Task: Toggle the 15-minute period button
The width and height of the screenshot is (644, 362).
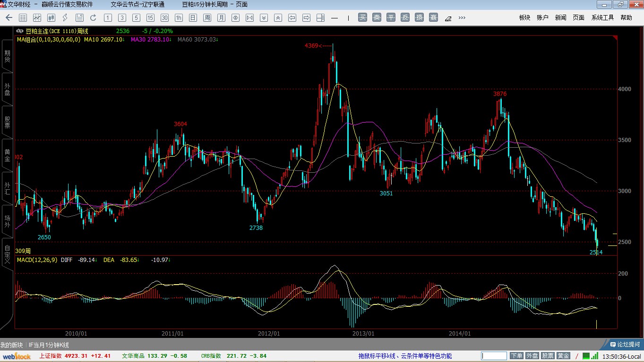Action: (150, 18)
